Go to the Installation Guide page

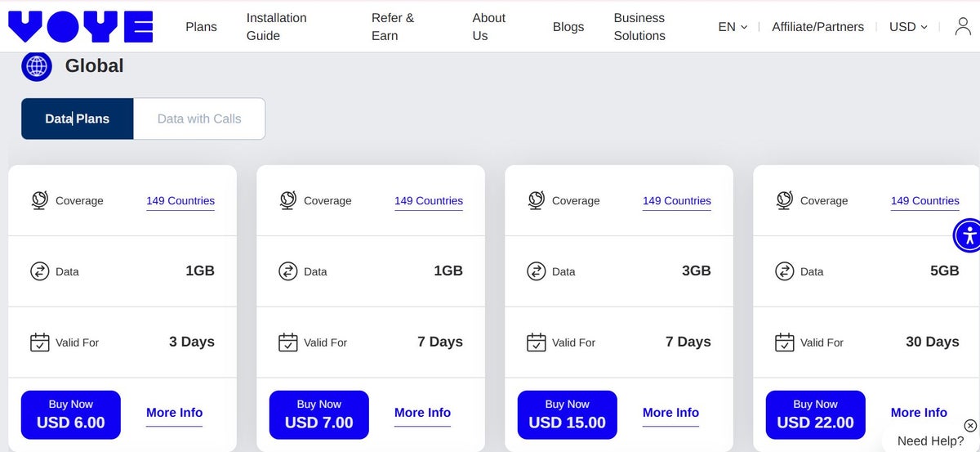pos(276,27)
